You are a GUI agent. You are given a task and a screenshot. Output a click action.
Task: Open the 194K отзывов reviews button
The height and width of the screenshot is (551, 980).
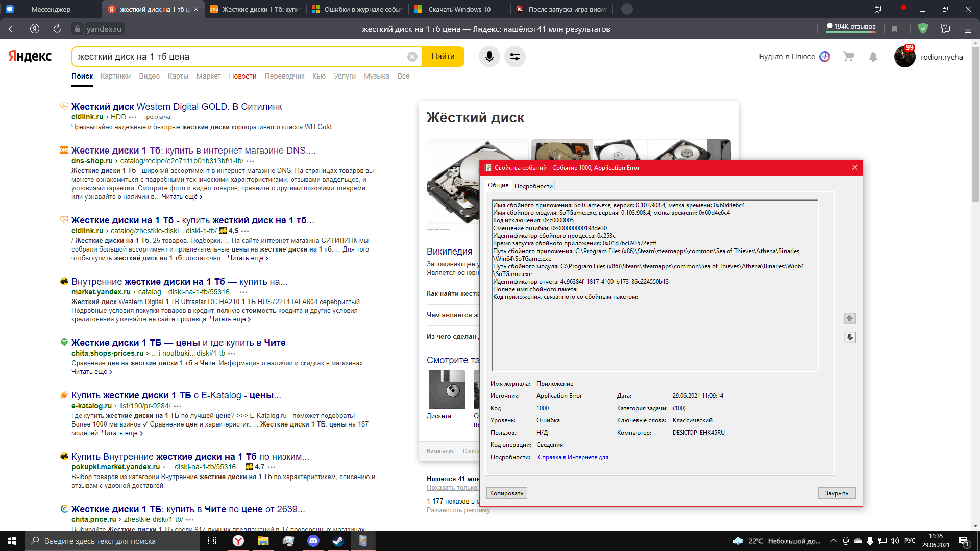point(851,27)
